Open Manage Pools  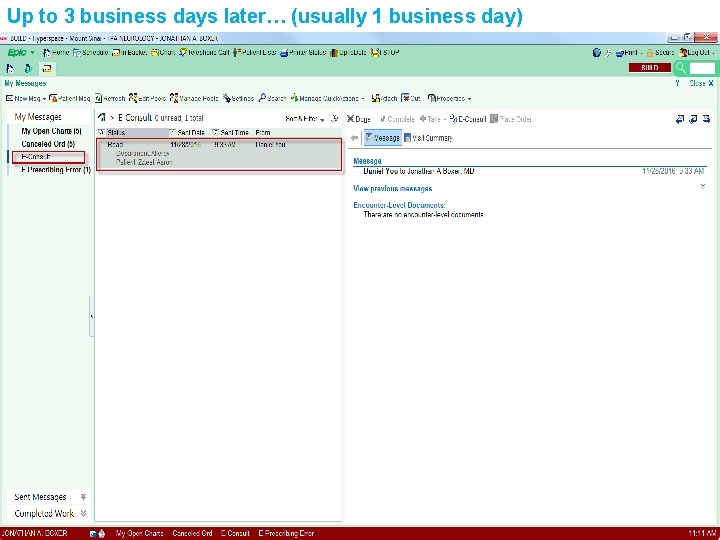tap(194, 98)
